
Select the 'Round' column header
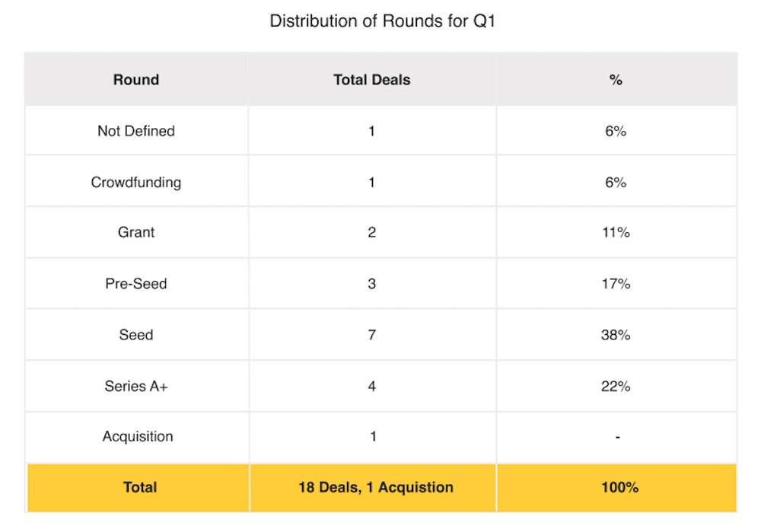tap(136, 80)
